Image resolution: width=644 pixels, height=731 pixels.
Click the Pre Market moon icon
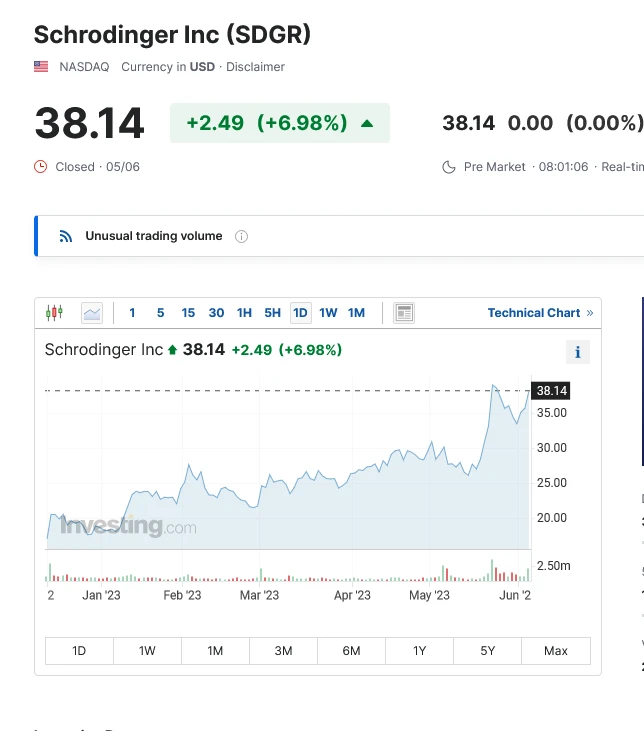[449, 167]
